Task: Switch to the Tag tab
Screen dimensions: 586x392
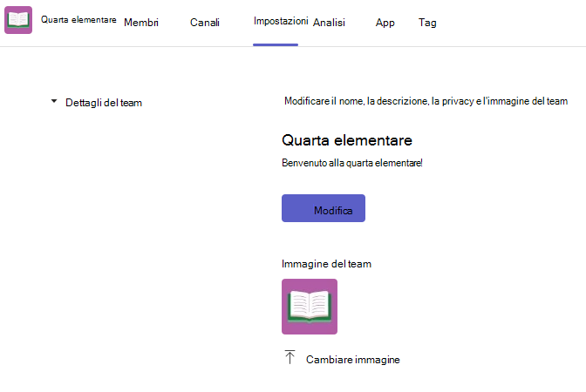Action: point(427,23)
